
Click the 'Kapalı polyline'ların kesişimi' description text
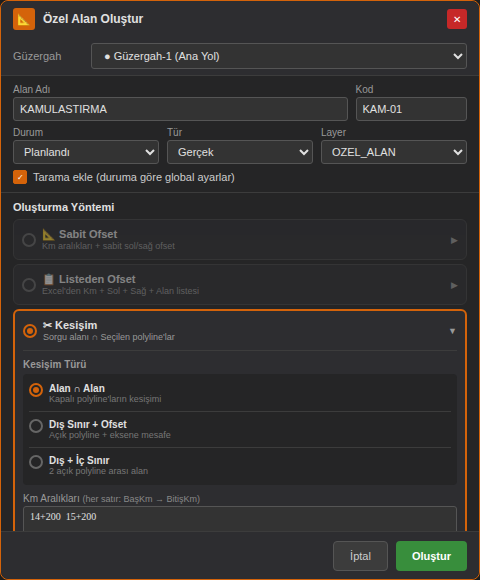[105, 399]
